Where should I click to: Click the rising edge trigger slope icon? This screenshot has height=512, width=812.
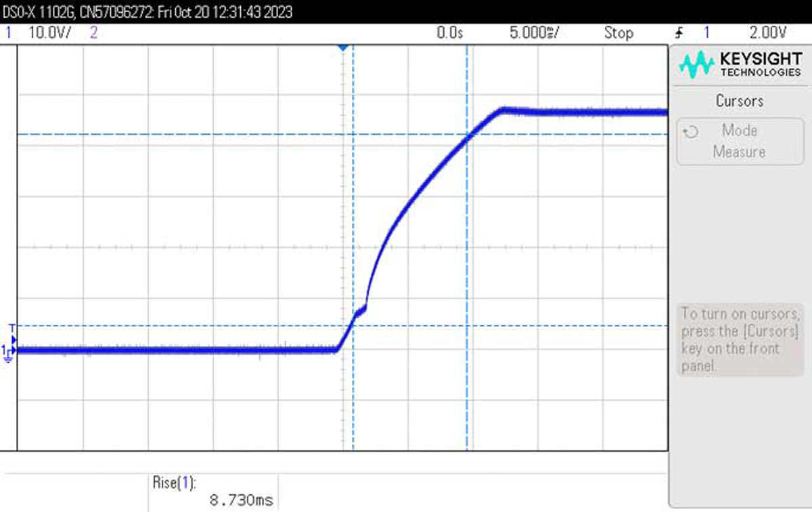click(679, 33)
